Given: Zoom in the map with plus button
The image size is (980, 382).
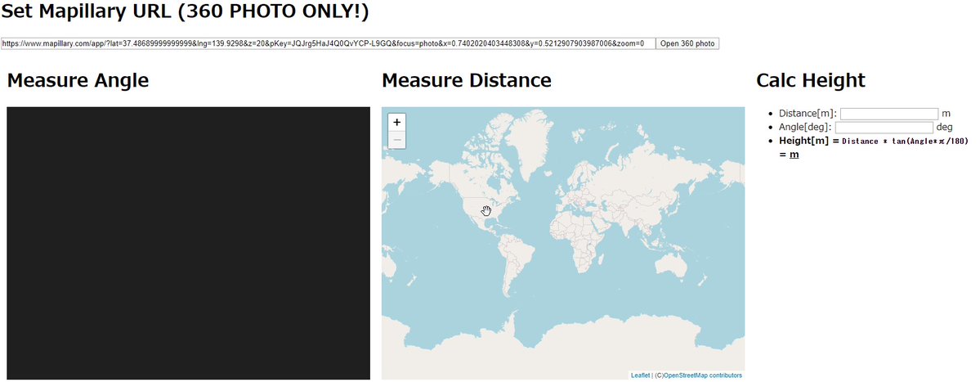Looking at the screenshot, I should pos(396,123).
